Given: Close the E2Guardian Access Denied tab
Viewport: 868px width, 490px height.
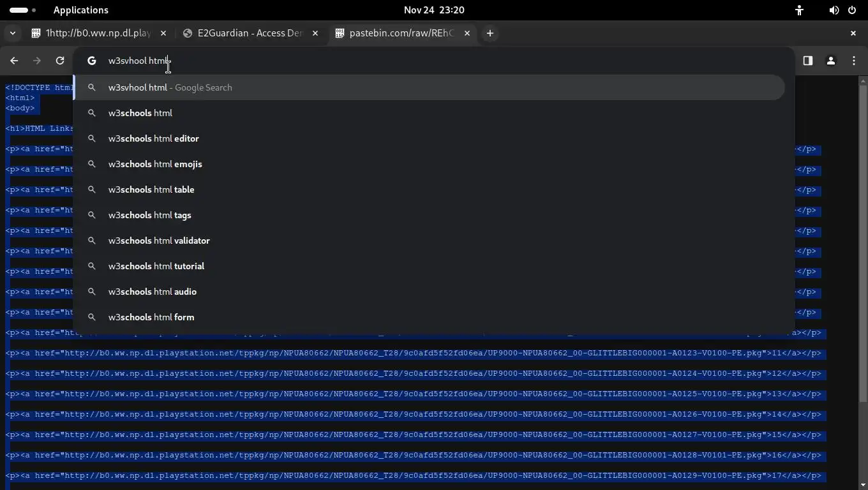Looking at the screenshot, I should pos(315,33).
